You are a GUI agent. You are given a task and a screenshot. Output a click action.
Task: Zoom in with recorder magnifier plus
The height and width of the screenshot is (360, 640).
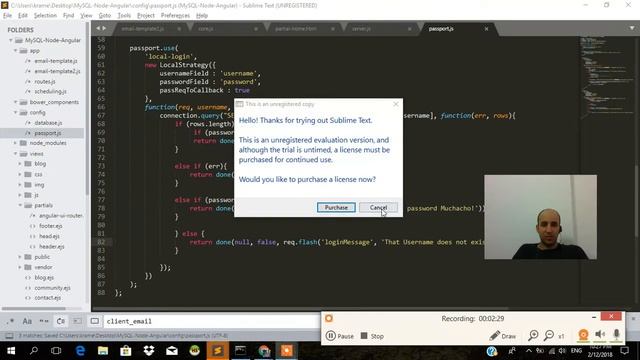pyautogui.click(x=533, y=336)
